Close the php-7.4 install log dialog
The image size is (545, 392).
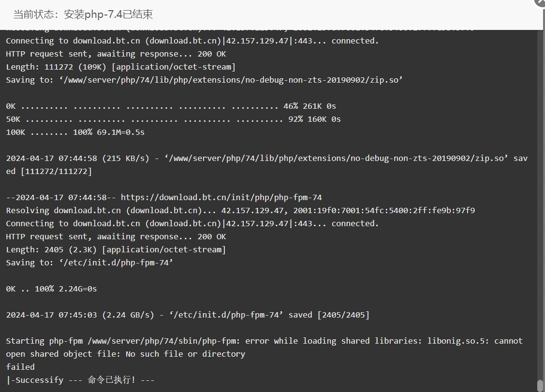[541, 2]
